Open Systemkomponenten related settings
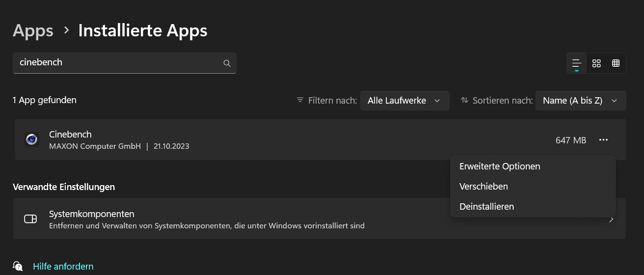Image resolution: width=644 pixels, height=275 pixels. pyautogui.click(x=320, y=219)
